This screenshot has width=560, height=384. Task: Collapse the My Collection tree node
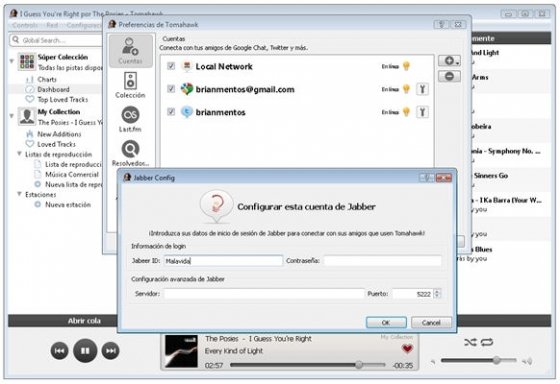point(12,115)
